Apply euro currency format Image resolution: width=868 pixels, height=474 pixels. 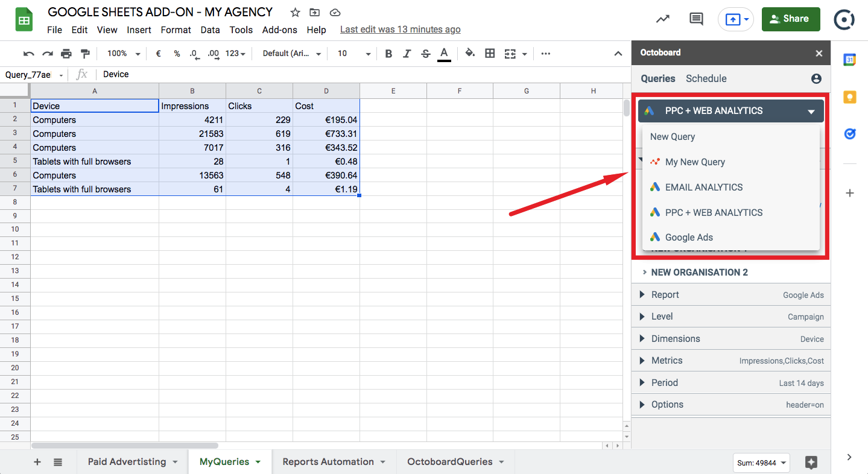click(158, 54)
